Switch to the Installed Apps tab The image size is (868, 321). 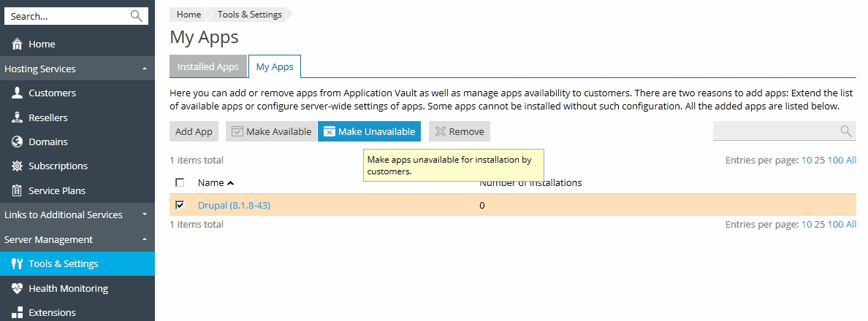coord(208,66)
